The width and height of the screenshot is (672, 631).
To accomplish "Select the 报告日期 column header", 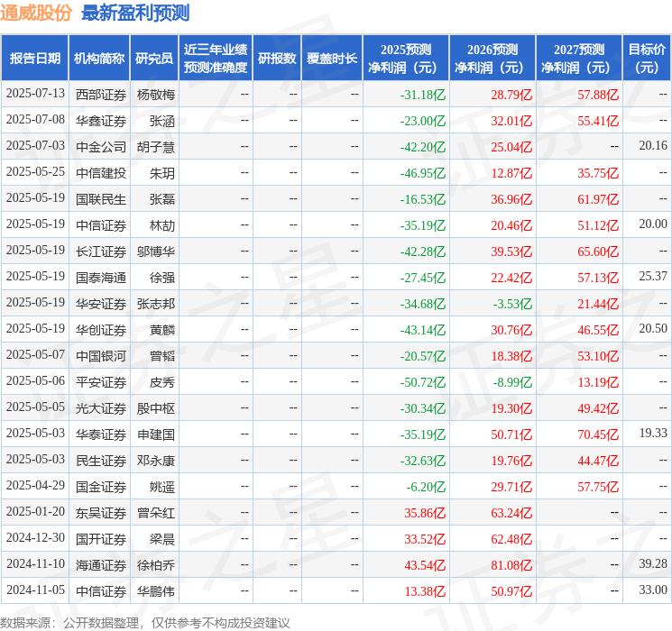I will click(34, 58).
